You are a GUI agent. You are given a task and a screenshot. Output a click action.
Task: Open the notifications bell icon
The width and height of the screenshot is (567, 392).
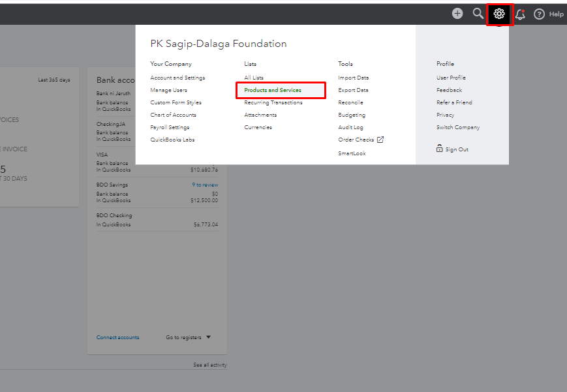coord(520,14)
